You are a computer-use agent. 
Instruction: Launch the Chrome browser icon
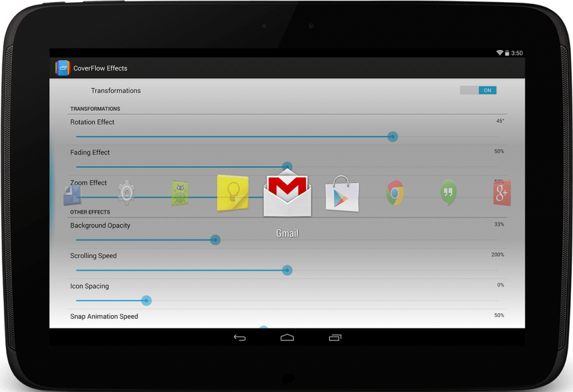pos(395,192)
